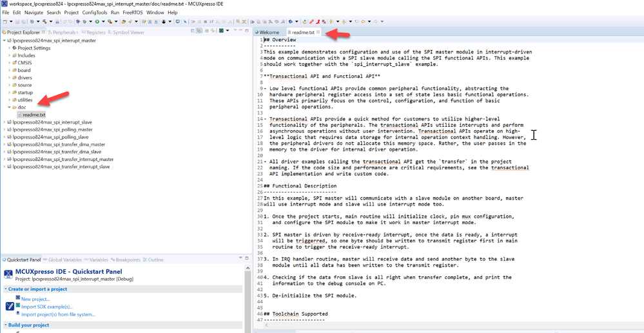This screenshot has width=644, height=333.
Task: Switch to the Registers tab
Action: tap(93, 32)
